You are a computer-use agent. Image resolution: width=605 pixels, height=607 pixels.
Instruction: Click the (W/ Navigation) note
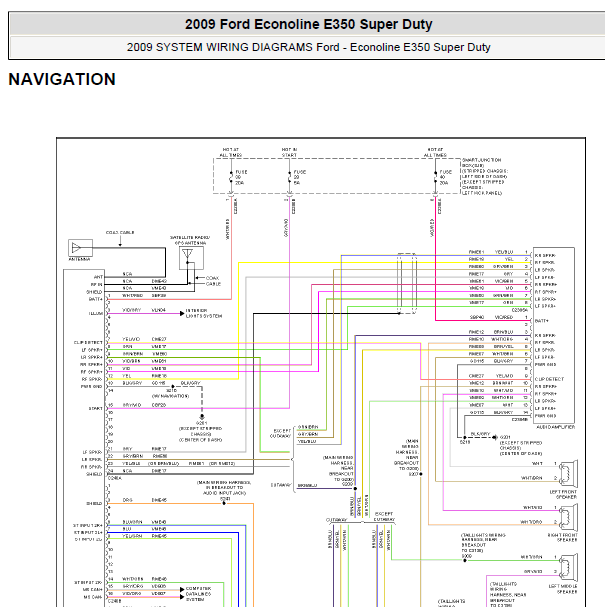tap(170, 396)
